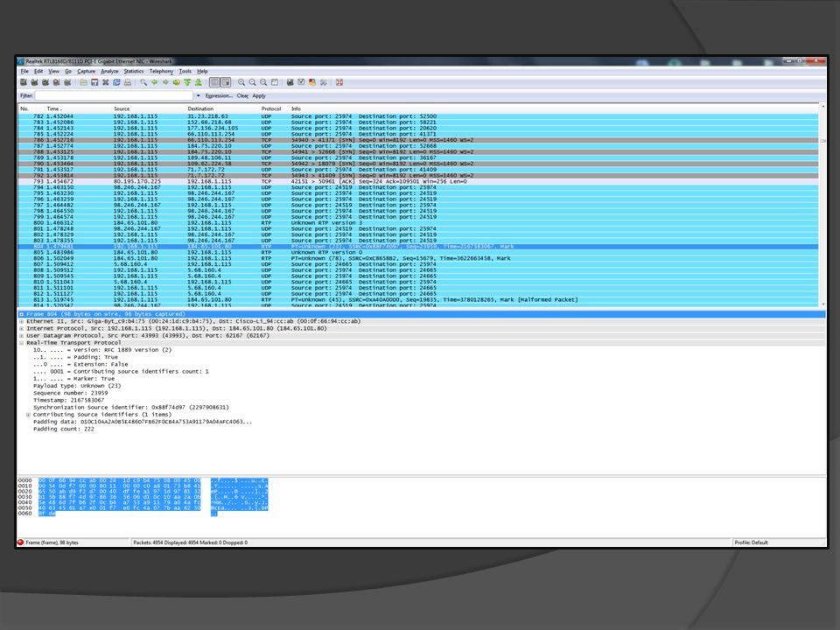The width and height of the screenshot is (840, 630).
Task: Click the Open capture file folder icon
Action: pos(84,82)
